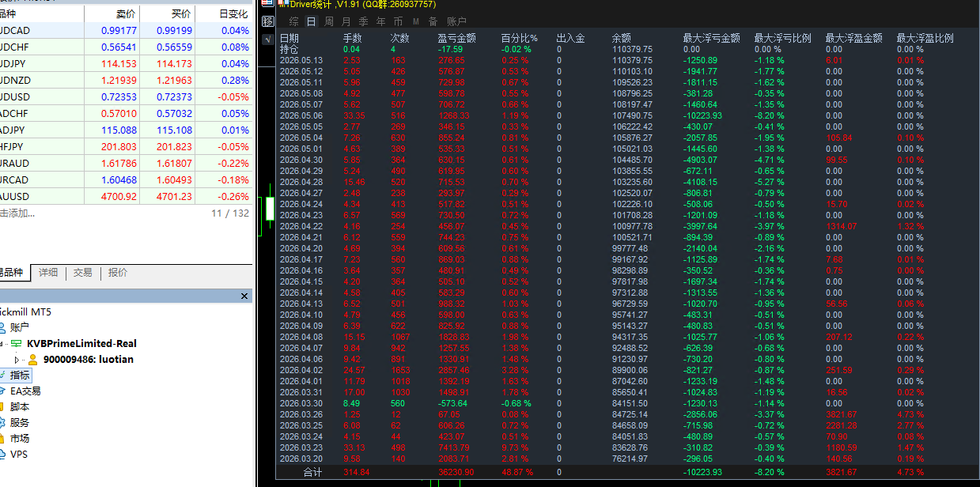Viewport: 980px width, 487px height.
Task: Click balance value 110379.75 in 持仓 row
Action: (632, 49)
